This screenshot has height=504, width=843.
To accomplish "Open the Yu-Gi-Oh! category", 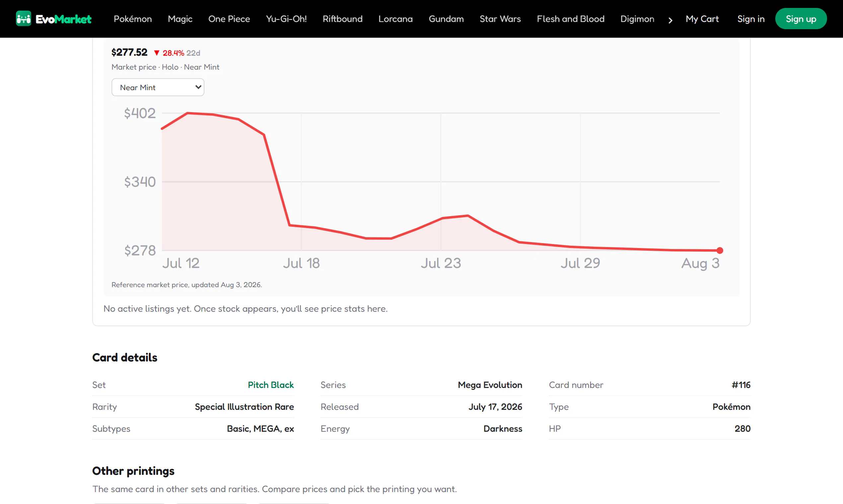I will coord(286,19).
